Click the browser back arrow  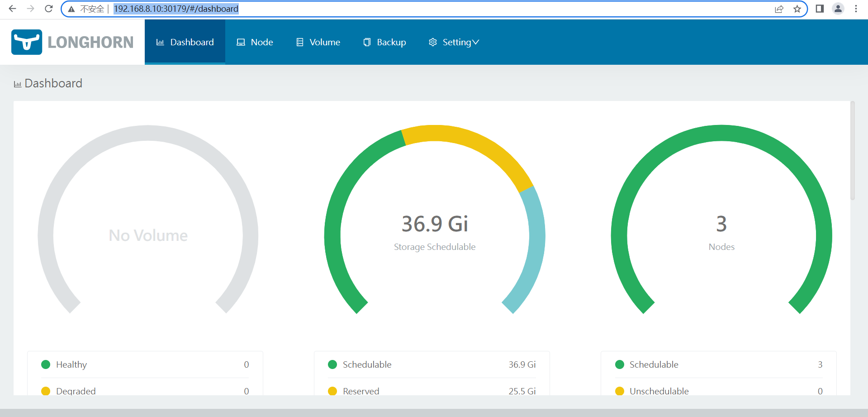point(12,9)
